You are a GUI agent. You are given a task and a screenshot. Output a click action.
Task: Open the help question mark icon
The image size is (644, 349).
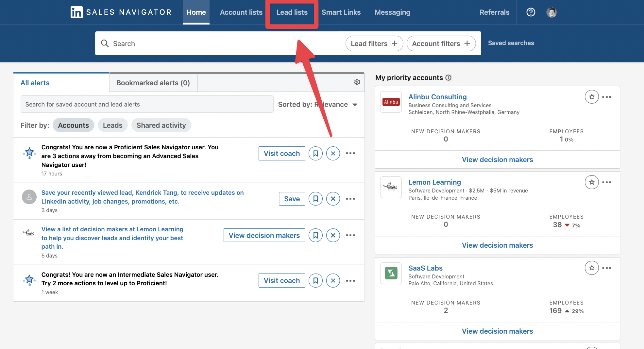point(531,12)
